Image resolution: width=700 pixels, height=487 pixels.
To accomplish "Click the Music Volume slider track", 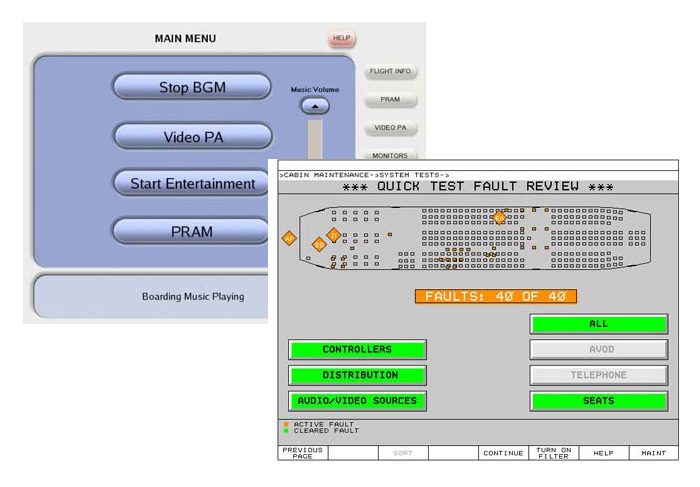I will [315, 138].
